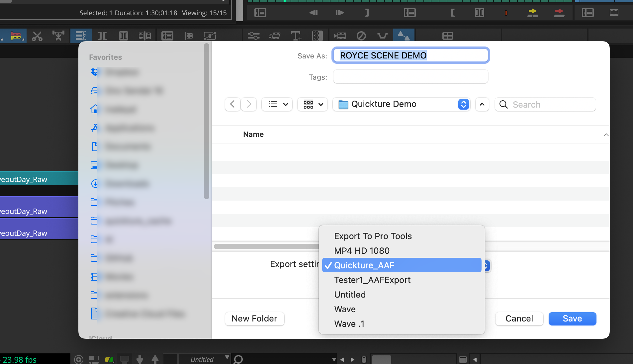Open the sliders Effect Mode icon
Screen dimensions: 633x364
point(253,36)
